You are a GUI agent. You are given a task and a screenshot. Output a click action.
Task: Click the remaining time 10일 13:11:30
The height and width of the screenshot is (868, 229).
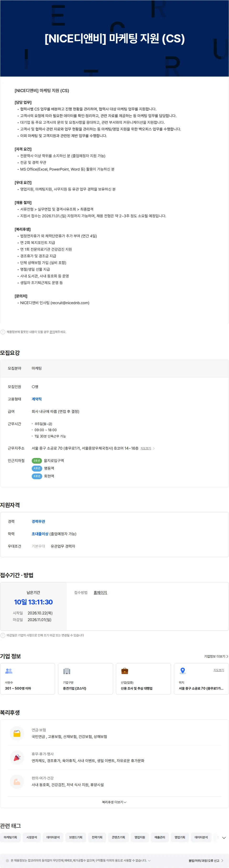(x=33, y=602)
